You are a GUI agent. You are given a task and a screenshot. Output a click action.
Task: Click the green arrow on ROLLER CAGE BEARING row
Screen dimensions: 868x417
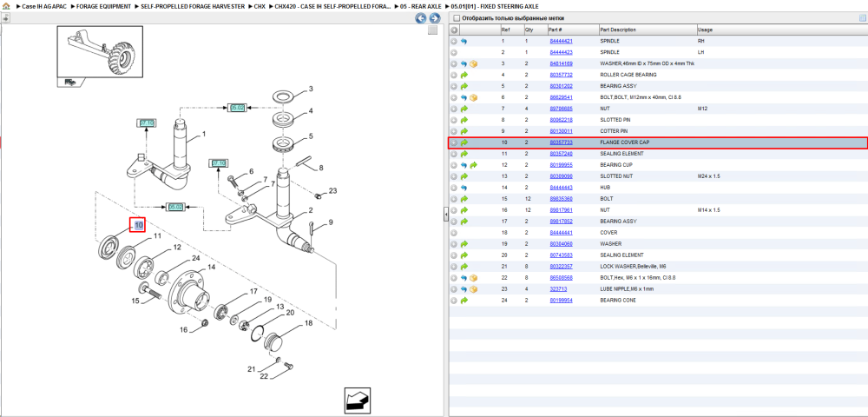click(x=464, y=75)
